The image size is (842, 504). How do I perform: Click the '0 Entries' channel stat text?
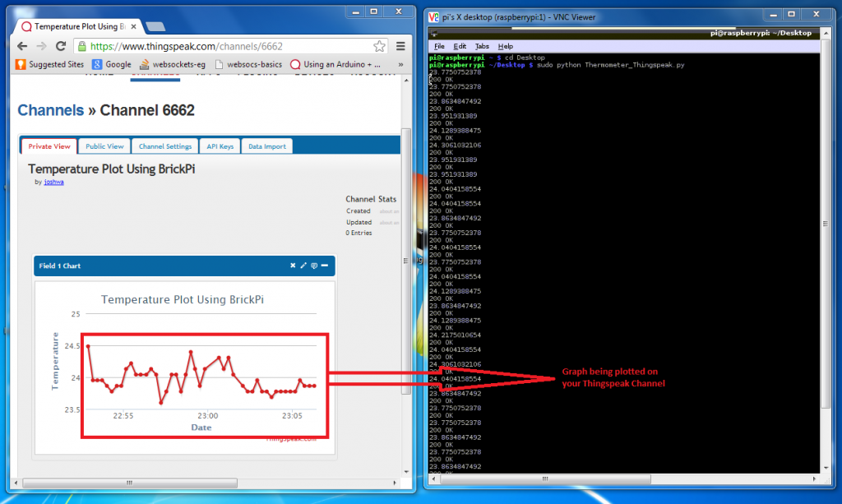click(359, 233)
